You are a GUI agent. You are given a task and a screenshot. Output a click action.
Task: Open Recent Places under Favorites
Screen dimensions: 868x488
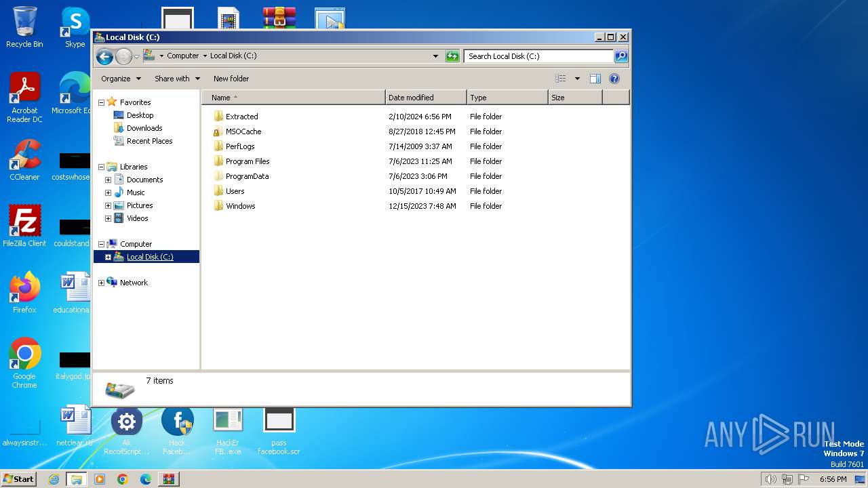tap(149, 141)
